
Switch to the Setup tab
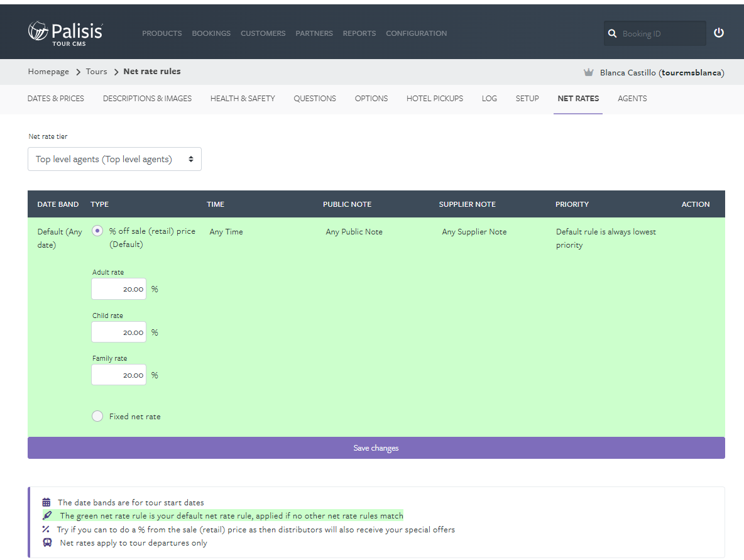click(x=527, y=99)
